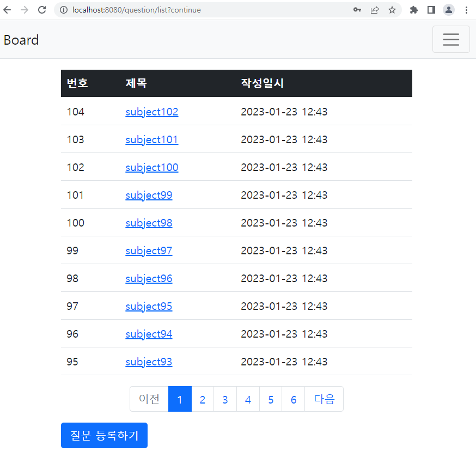The image size is (476, 458).
Task: Click the 다음 next page button
Action: click(324, 399)
